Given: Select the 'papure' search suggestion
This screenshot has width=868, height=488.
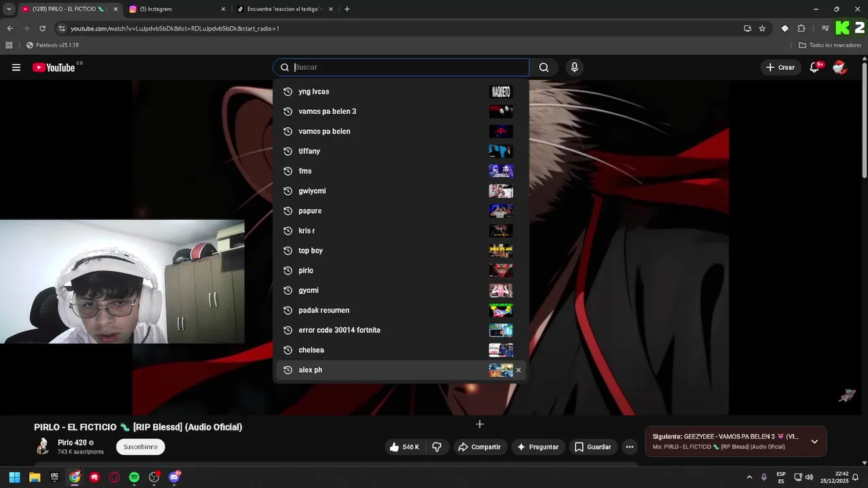Looking at the screenshot, I should coord(400,211).
